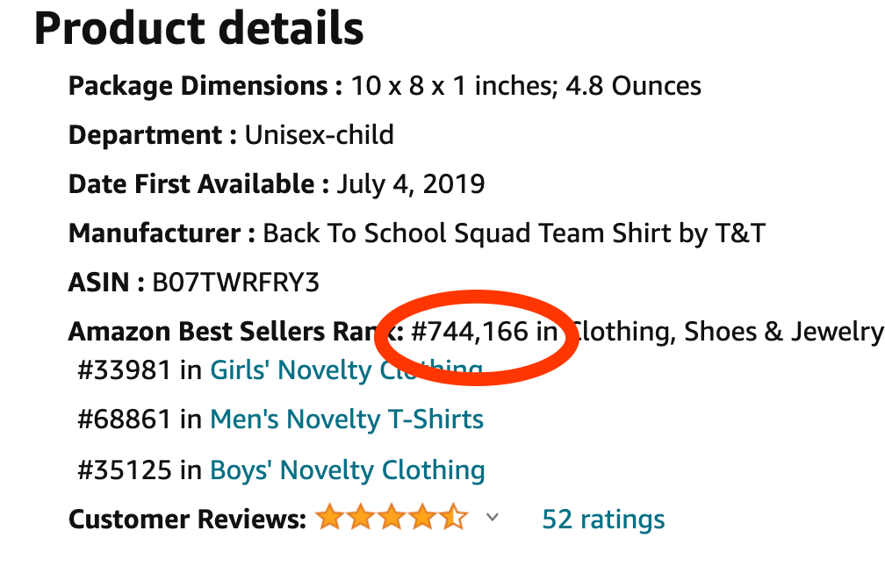The height and width of the screenshot is (588, 885).
Task: Click the first orange review star
Action: click(x=329, y=517)
